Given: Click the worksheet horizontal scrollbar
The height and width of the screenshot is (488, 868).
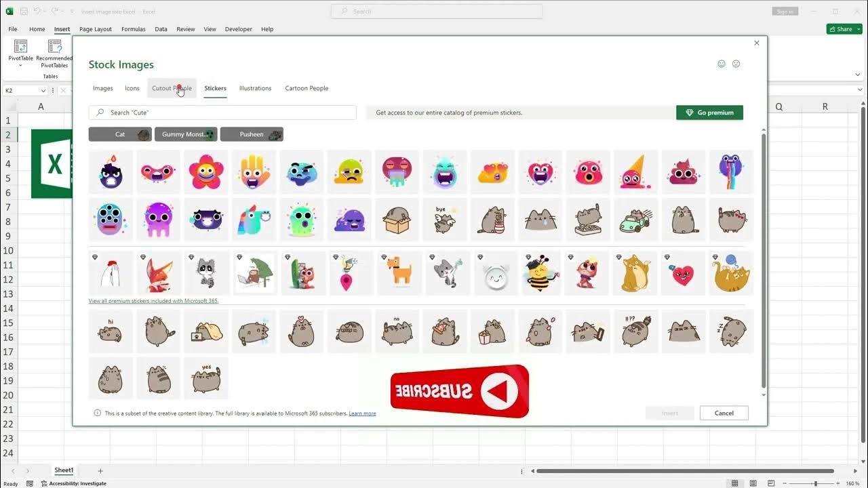Looking at the screenshot, I should coord(685,471).
